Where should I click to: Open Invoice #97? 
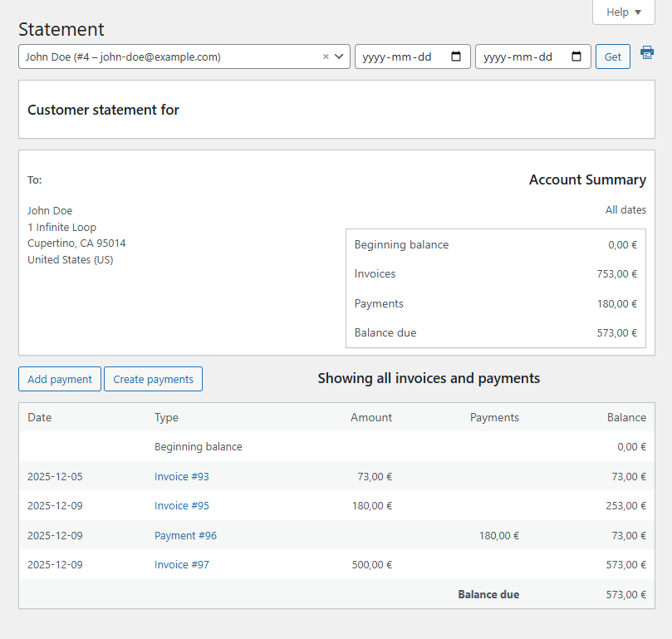pyautogui.click(x=181, y=564)
